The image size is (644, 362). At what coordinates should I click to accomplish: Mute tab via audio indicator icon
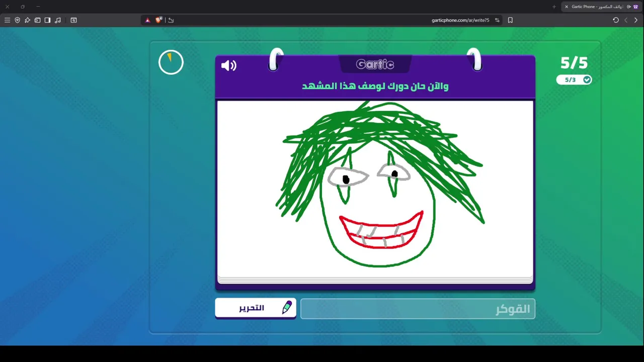(629, 7)
